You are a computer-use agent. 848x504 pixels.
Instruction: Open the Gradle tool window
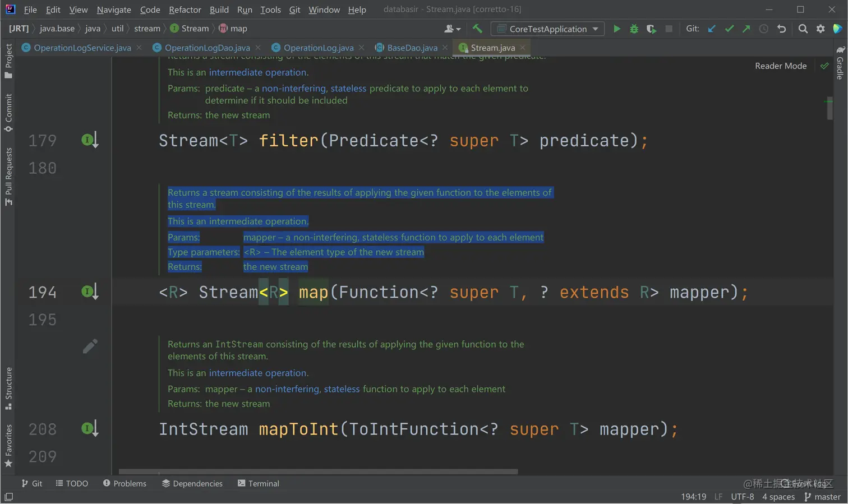pos(840,63)
